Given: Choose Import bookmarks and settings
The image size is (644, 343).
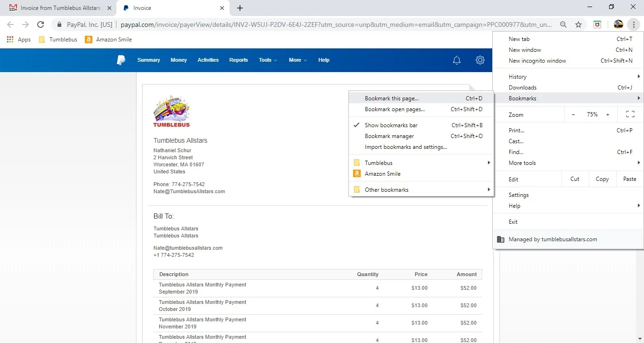Looking at the screenshot, I should (421, 147).
